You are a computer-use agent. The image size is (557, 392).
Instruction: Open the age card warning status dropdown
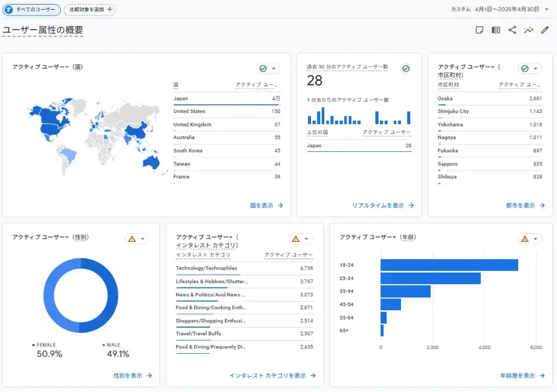(534, 238)
